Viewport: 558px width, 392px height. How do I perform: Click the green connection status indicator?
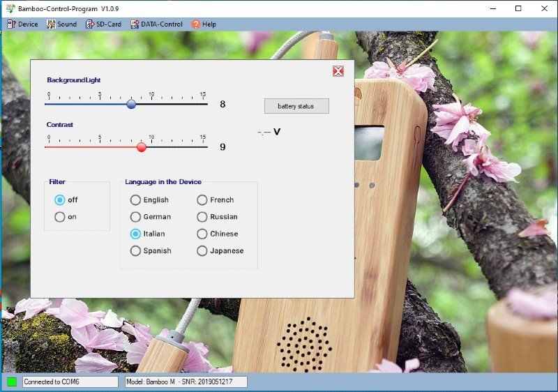point(12,382)
